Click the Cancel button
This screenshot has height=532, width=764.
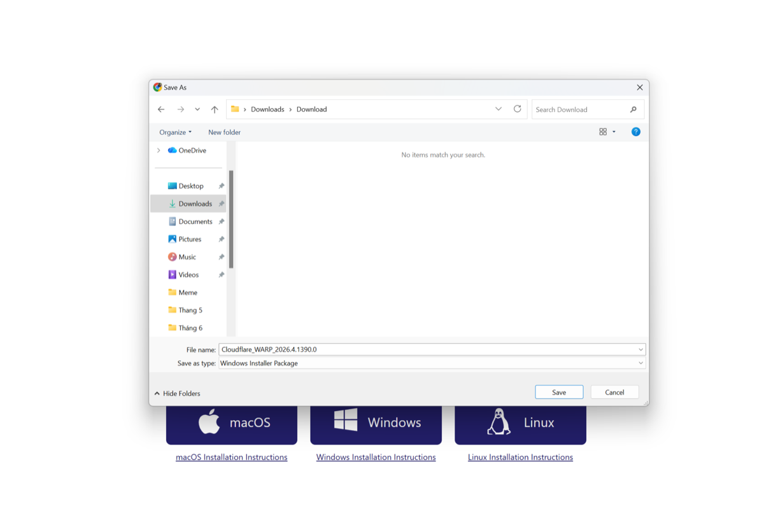pyautogui.click(x=614, y=392)
